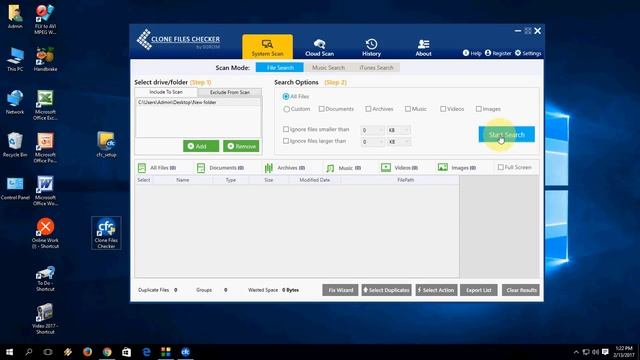The image size is (640, 360).
Task: Click the Start Search button
Action: point(507,134)
